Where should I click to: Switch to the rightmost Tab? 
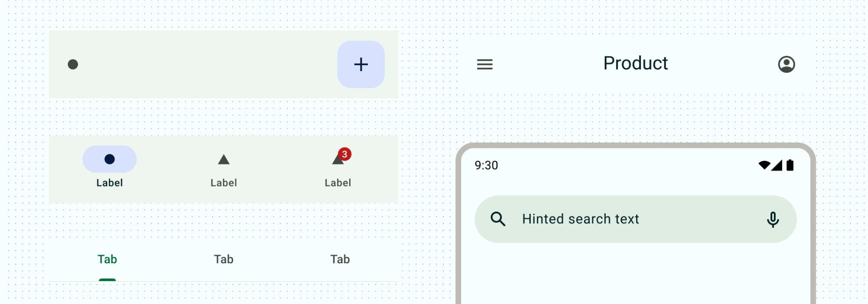(340, 259)
